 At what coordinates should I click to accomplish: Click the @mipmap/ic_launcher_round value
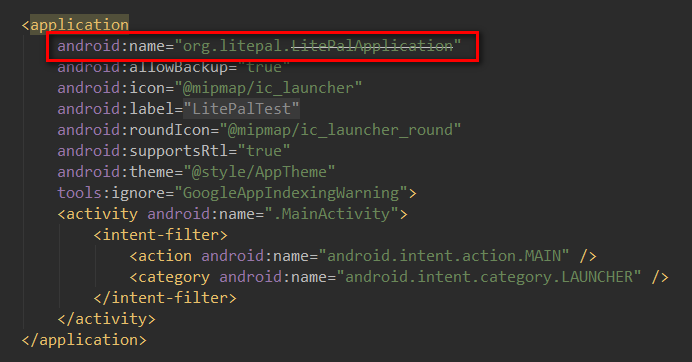coord(340,130)
